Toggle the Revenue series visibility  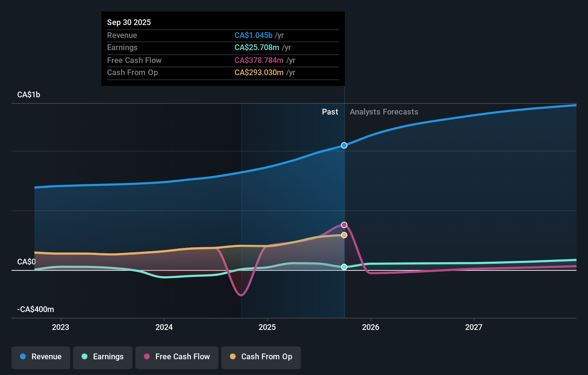pyautogui.click(x=40, y=357)
